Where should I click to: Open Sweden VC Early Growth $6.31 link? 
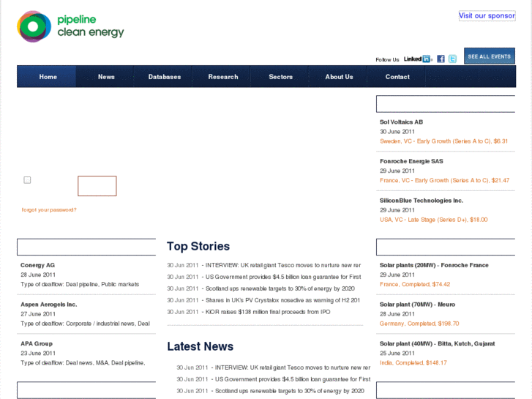(443, 141)
